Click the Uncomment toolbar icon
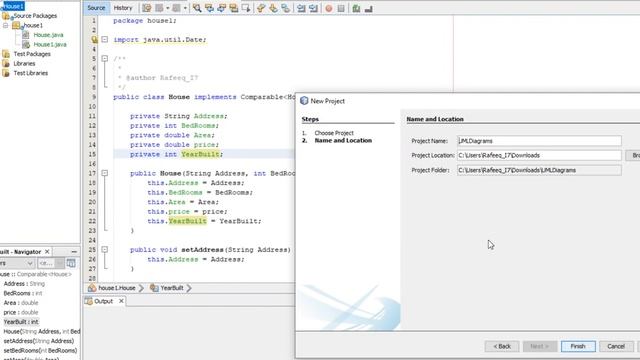This screenshot has height=360, width=640. tap(368, 8)
